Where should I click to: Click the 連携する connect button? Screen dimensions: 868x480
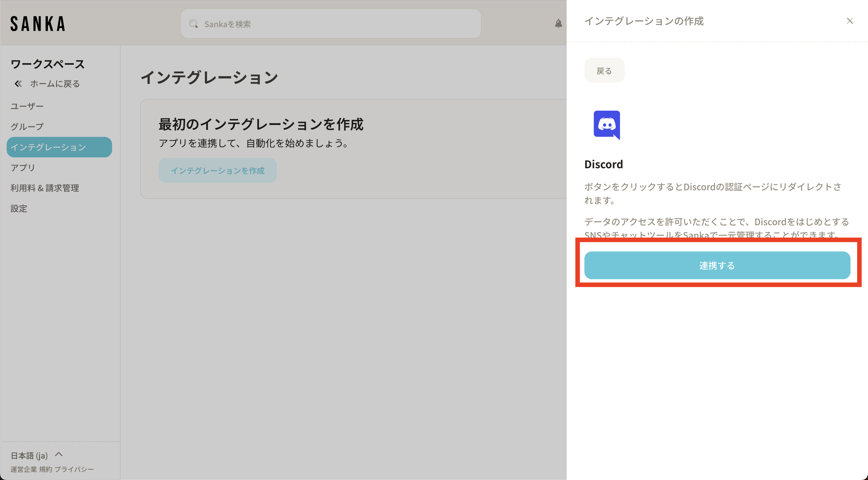point(717,265)
